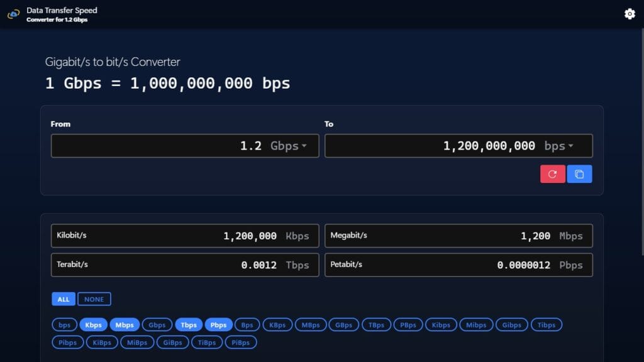Image resolution: width=644 pixels, height=362 pixels.
Task: Select the Kilobit/s result row
Action: coord(185,236)
